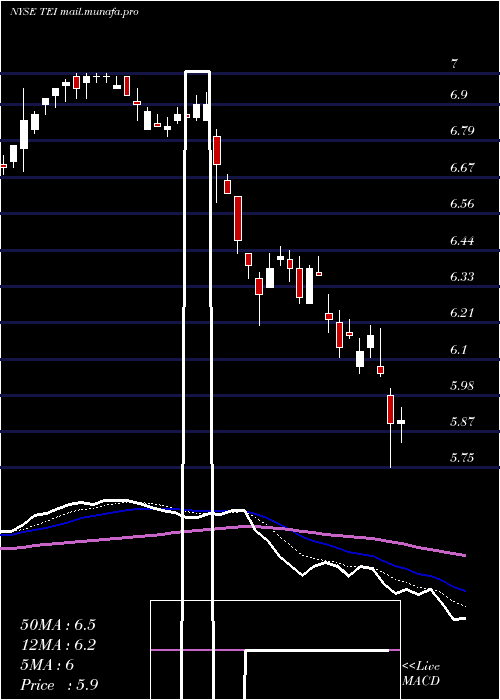Click the 5MA : 6 legend value
Image resolution: width=500 pixels, height=700 pixels.
[47, 665]
